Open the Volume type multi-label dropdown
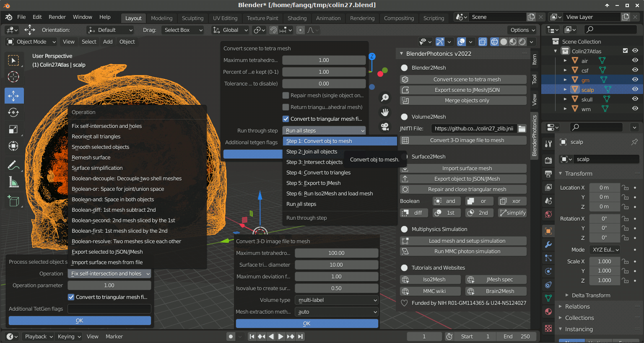The width and height of the screenshot is (644, 343). point(337,300)
